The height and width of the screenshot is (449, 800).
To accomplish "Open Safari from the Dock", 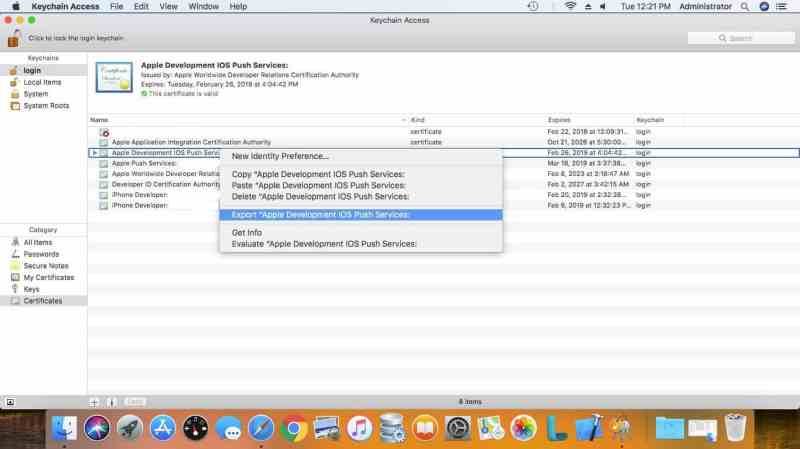I will (x=261, y=428).
